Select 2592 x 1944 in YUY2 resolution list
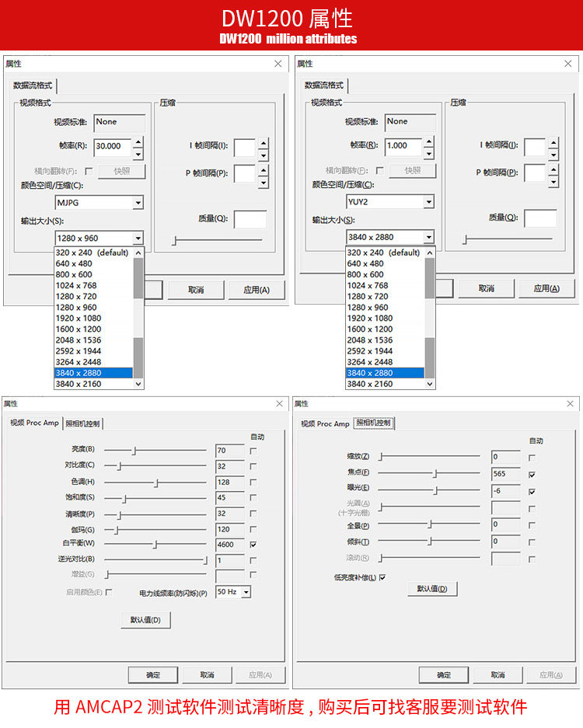 click(x=385, y=351)
